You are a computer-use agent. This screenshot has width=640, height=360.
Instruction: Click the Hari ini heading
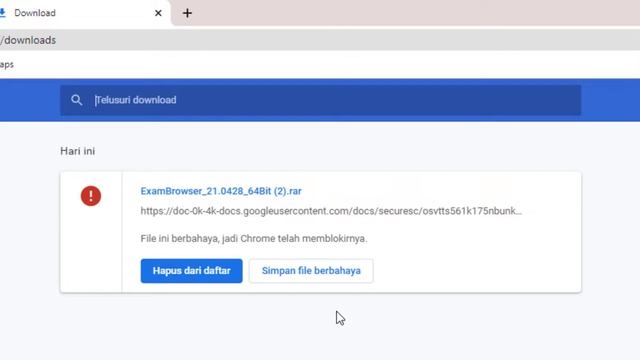pyautogui.click(x=78, y=151)
